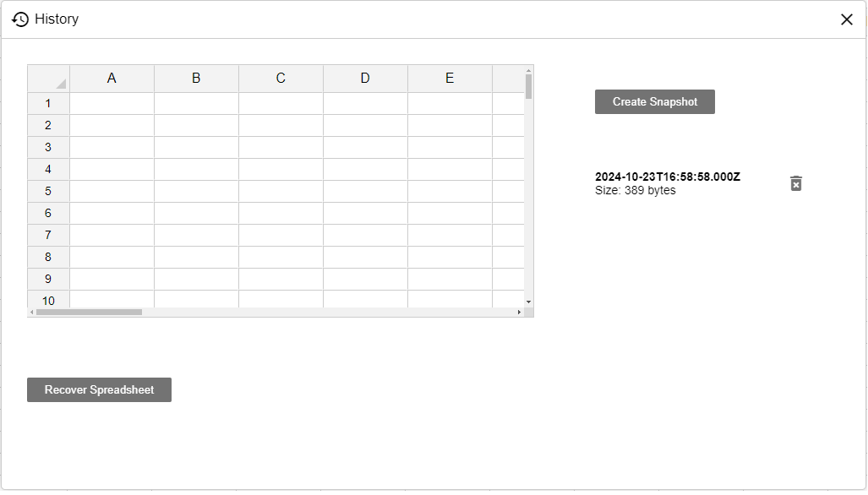The height and width of the screenshot is (495, 868).
Task: Click the horizontal scrollbar thumb in preview
Action: 89,313
